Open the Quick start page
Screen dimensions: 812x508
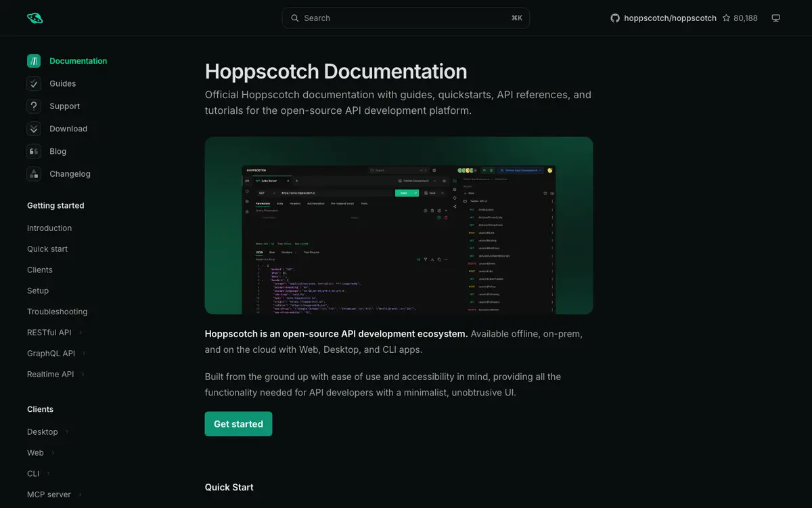[x=47, y=249]
